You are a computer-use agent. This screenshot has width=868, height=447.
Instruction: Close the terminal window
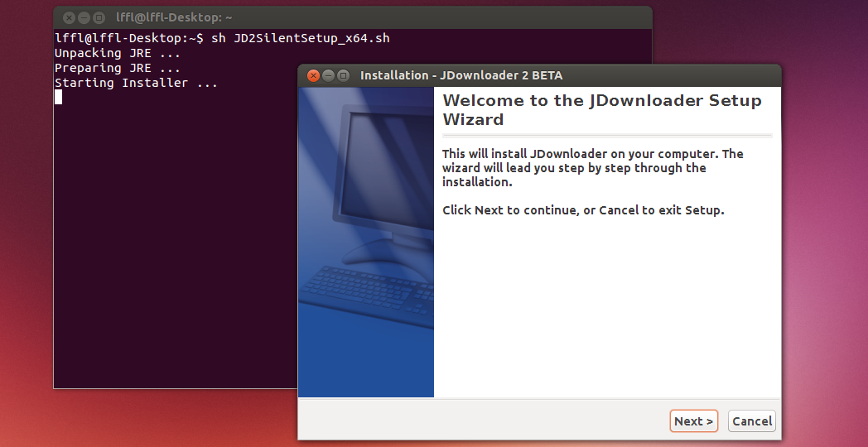point(69,17)
